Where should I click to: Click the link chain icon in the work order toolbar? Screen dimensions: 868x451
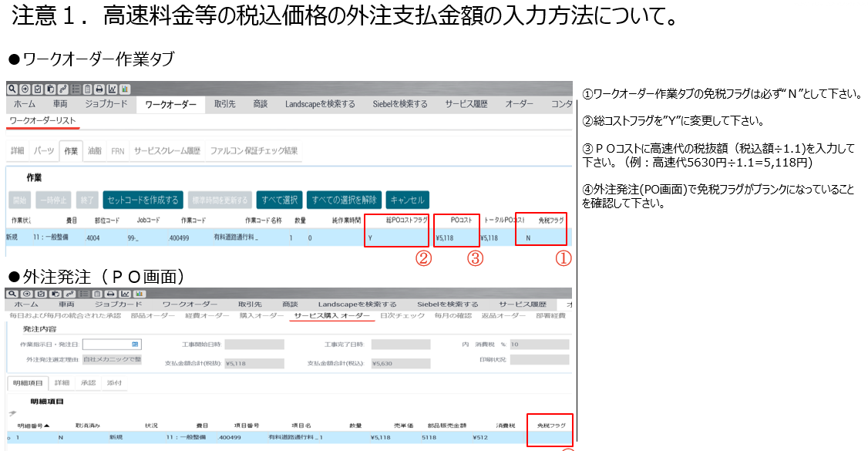[x=62, y=89]
